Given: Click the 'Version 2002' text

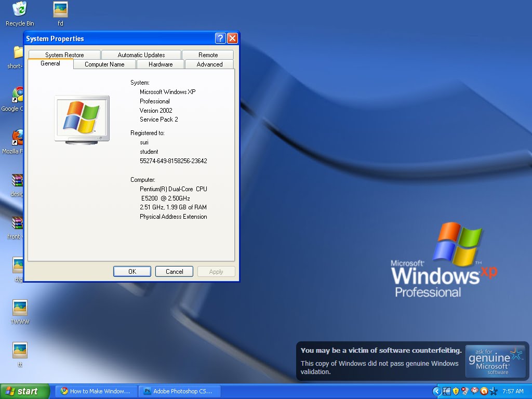Looking at the screenshot, I should (x=156, y=111).
